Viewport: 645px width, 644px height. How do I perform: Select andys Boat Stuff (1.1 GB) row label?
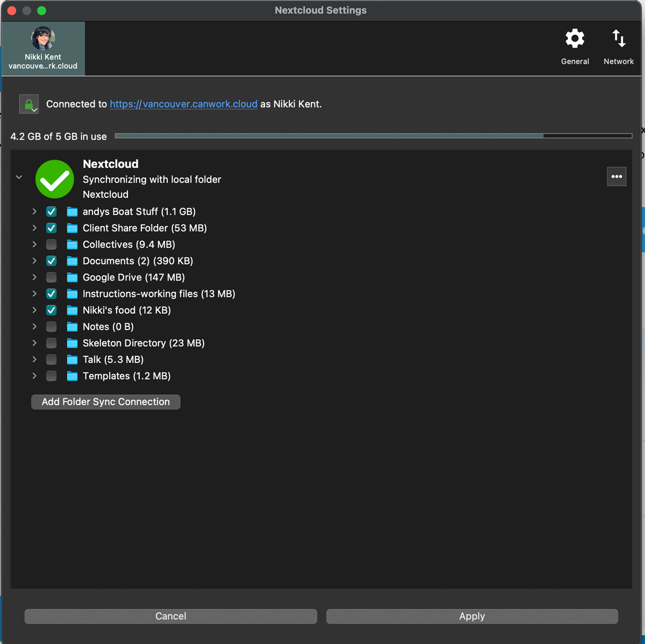(x=139, y=212)
